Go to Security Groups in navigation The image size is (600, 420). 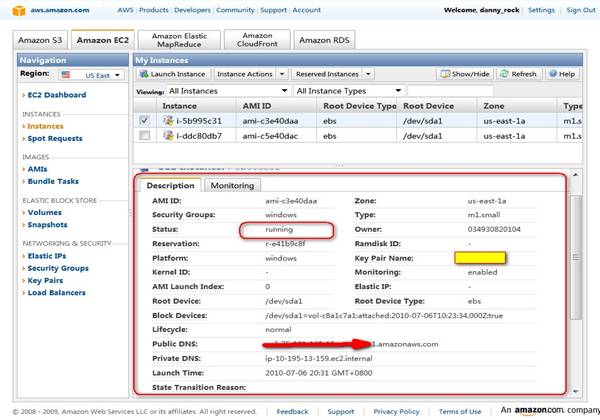(58, 268)
